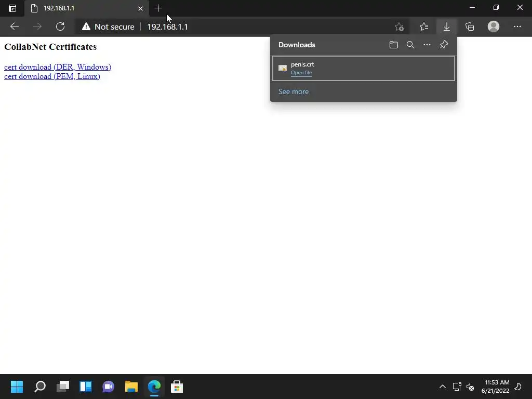Viewport: 532px width, 399px height.
Task: Close the 192.168.1.1 tab
Action: [x=140, y=8]
